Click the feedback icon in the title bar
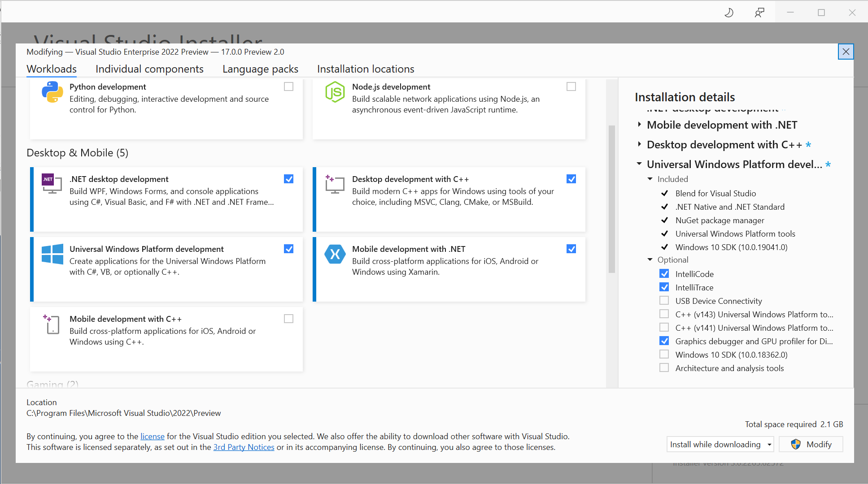Screen dimensions: 868x484 click(759, 12)
